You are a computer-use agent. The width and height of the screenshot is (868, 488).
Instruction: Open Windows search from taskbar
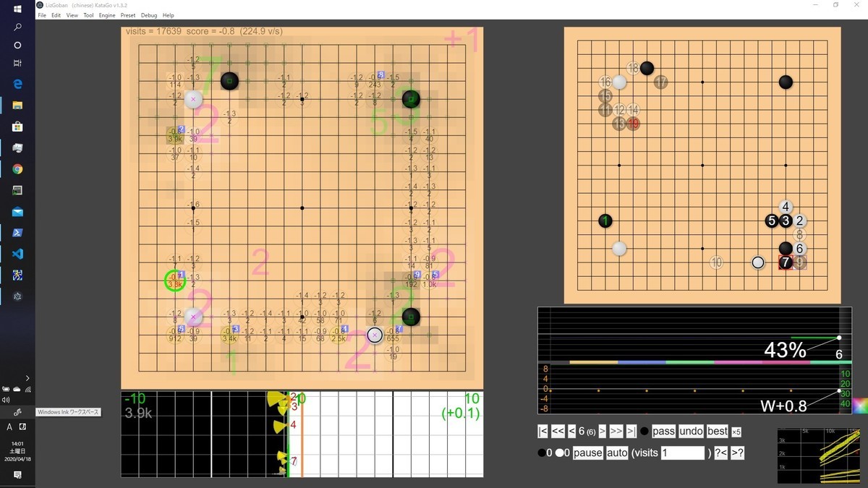click(x=17, y=27)
